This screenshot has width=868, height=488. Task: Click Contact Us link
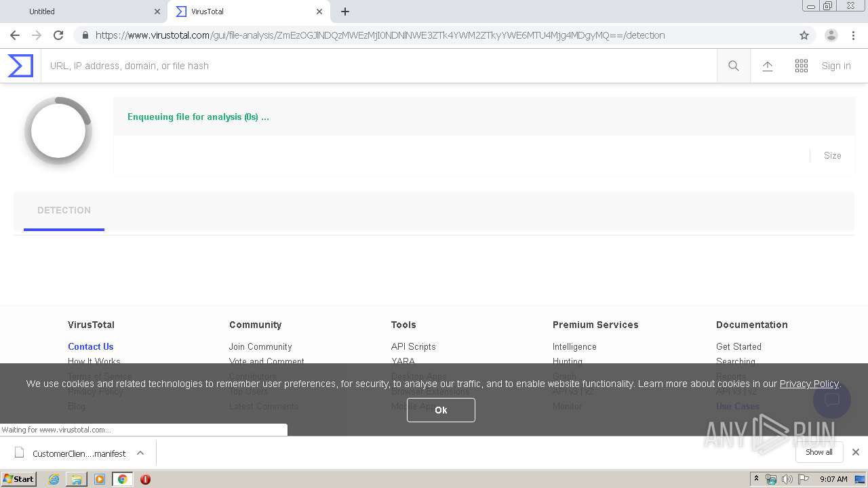coord(90,346)
